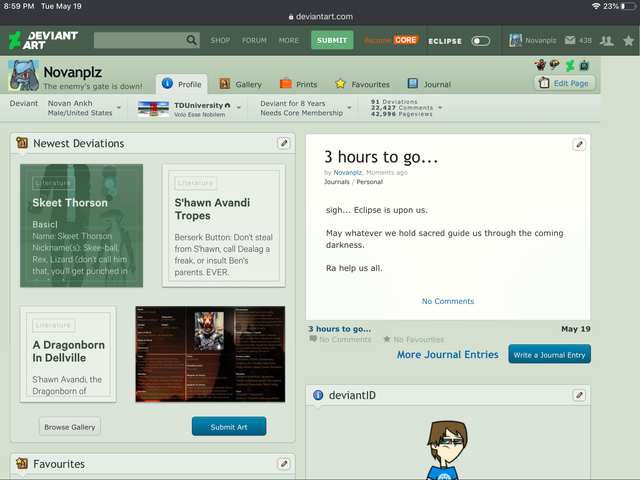Click the Personal category link
The image size is (640, 480).
(x=369, y=182)
